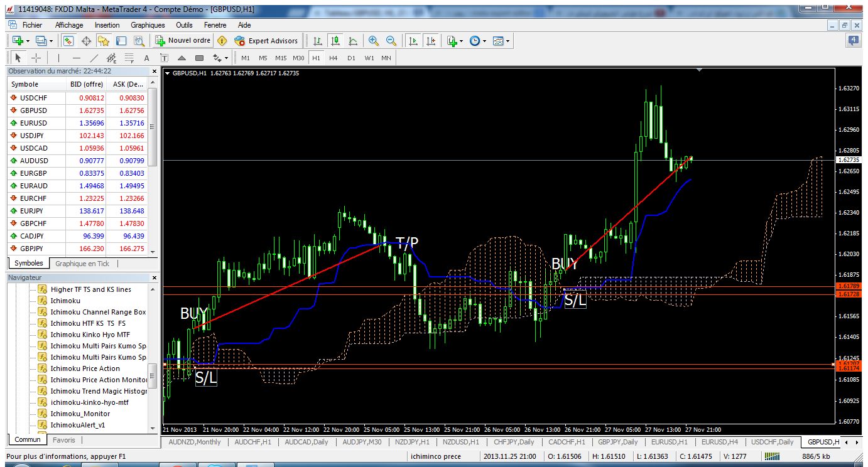This screenshot has height=467, width=868.
Task: Open the Insertion menu
Action: tap(107, 25)
